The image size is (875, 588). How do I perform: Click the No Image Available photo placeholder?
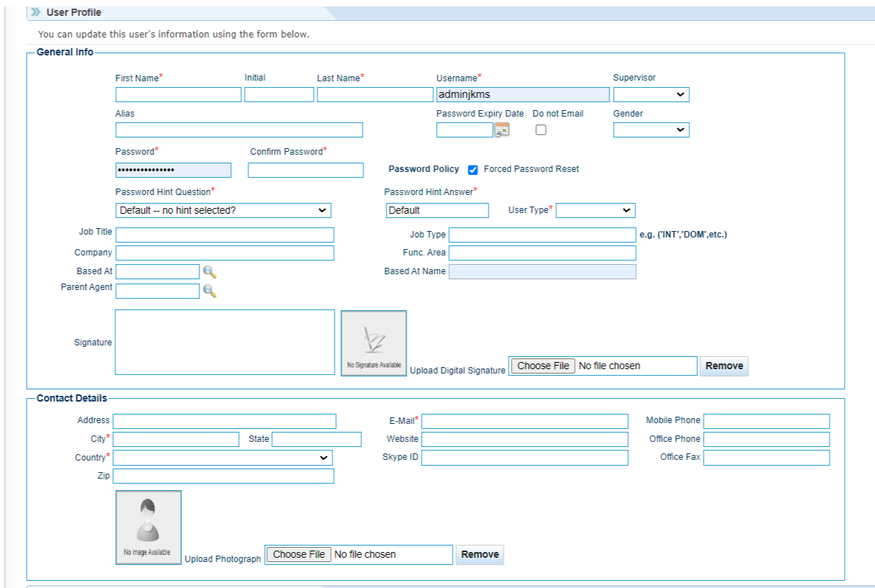tap(148, 528)
